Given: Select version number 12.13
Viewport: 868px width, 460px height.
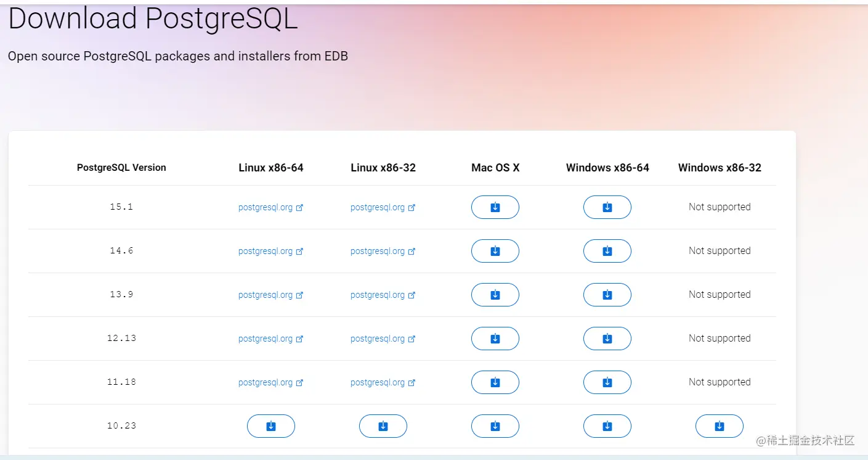Looking at the screenshot, I should 121,339.
